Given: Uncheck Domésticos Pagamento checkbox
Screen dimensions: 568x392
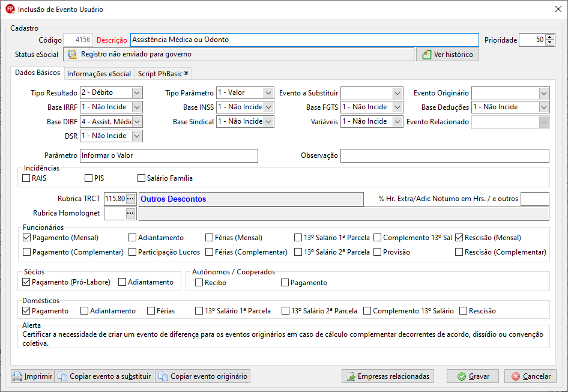Looking at the screenshot, I should pos(26,311).
